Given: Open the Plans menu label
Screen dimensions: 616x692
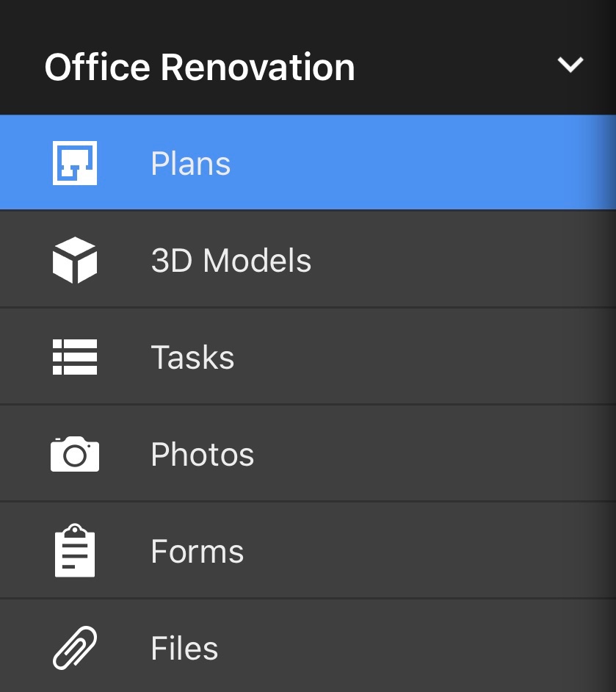Looking at the screenshot, I should tap(191, 164).
